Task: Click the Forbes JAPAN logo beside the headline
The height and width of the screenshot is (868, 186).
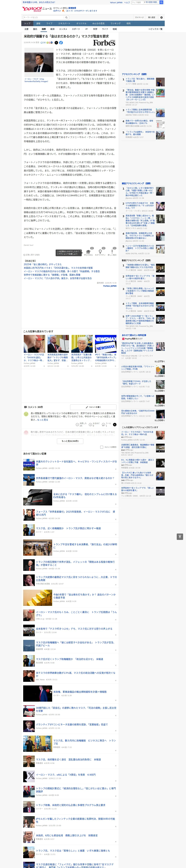Action: point(104,43)
